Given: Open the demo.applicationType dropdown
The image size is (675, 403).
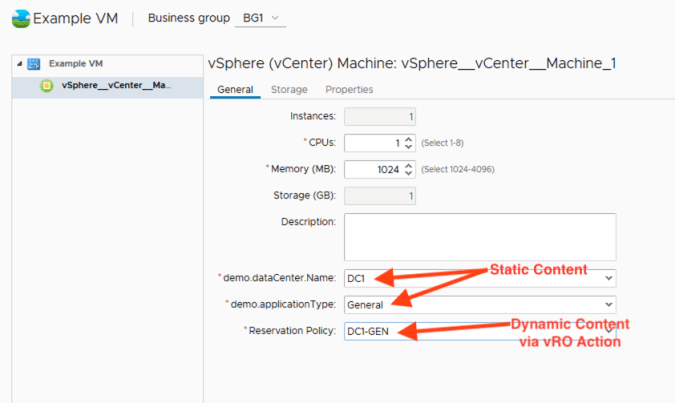Looking at the screenshot, I should [x=608, y=304].
